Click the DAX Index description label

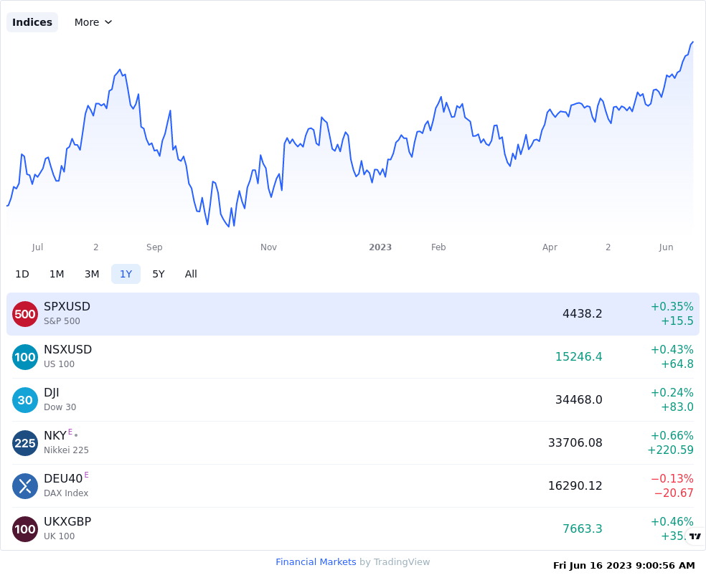66,493
